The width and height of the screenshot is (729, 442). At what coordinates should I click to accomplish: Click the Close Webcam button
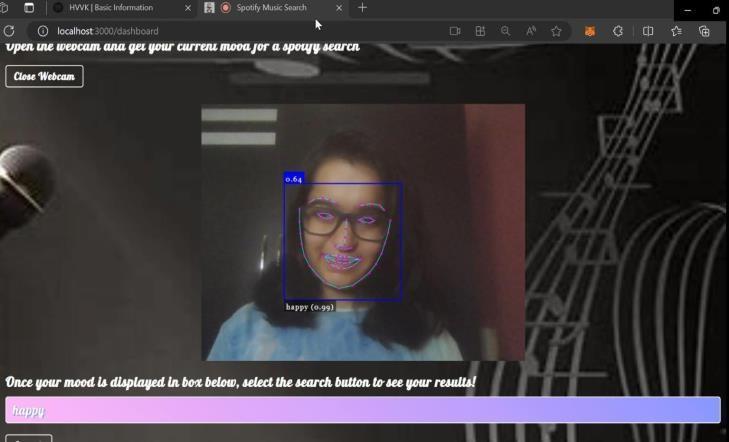44,76
